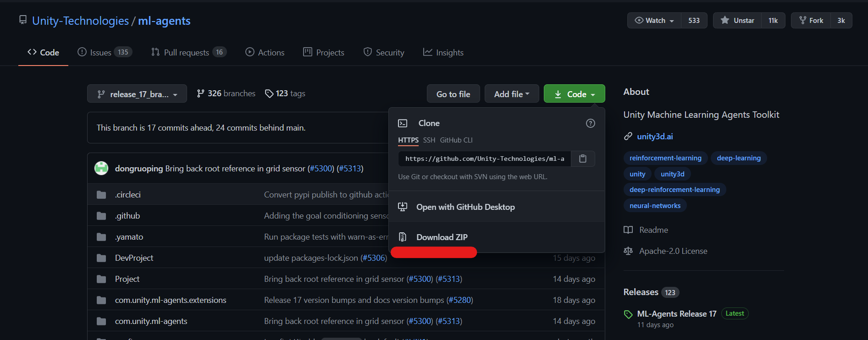Open the release_17_bra... branch selector dropdown
The width and height of the screenshot is (868, 340).
coord(137,93)
